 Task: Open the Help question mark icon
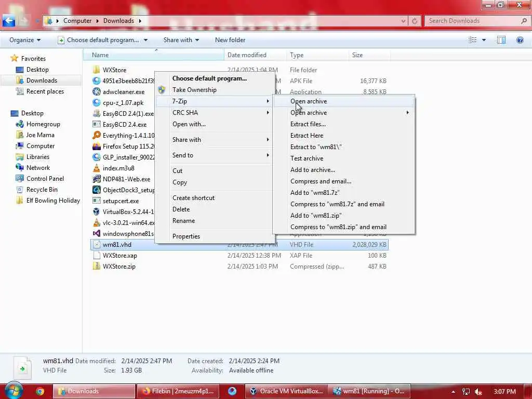pos(520,40)
